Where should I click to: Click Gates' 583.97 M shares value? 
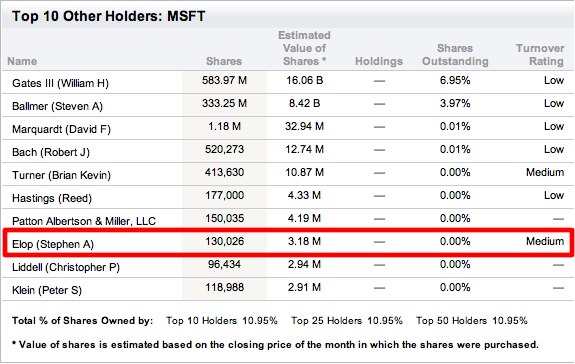tap(224, 80)
